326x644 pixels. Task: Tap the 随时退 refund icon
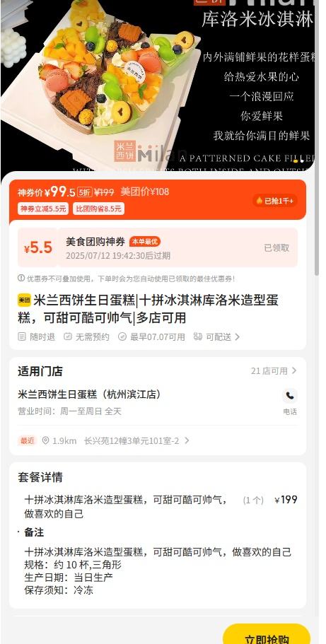[22, 336]
